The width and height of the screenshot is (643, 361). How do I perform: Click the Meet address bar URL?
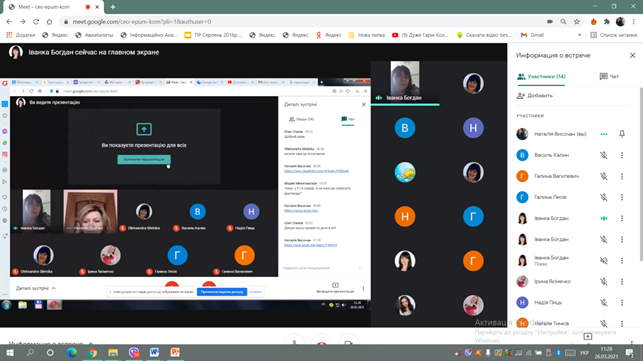pos(142,22)
